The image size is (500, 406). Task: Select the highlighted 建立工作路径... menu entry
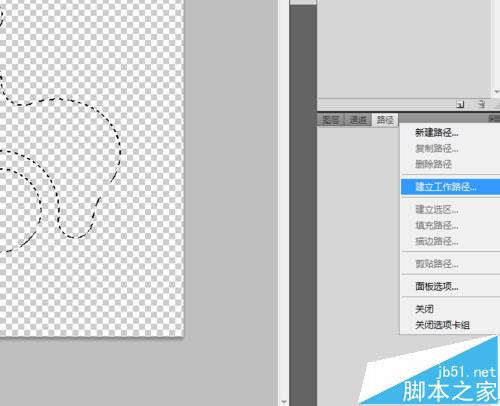click(450, 187)
